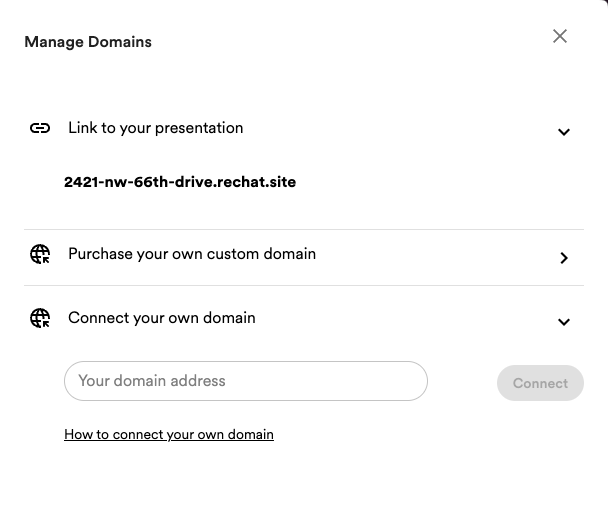Click the Connect button

coord(540,383)
